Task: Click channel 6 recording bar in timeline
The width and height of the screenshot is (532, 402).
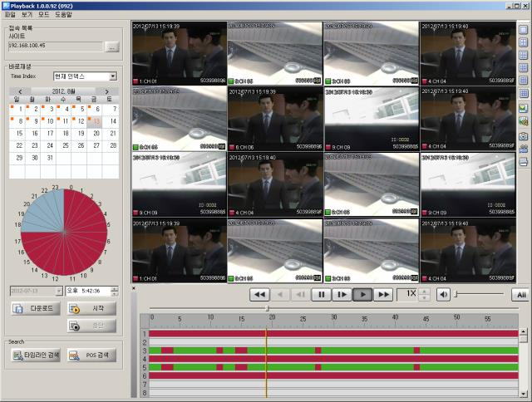Action: pyautogui.click(x=333, y=375)
